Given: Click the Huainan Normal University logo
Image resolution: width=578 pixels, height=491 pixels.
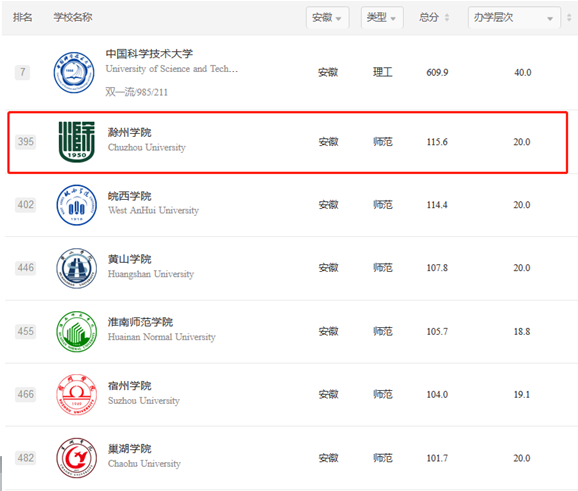Looking at the screenshot, I should tap(77, 331).
